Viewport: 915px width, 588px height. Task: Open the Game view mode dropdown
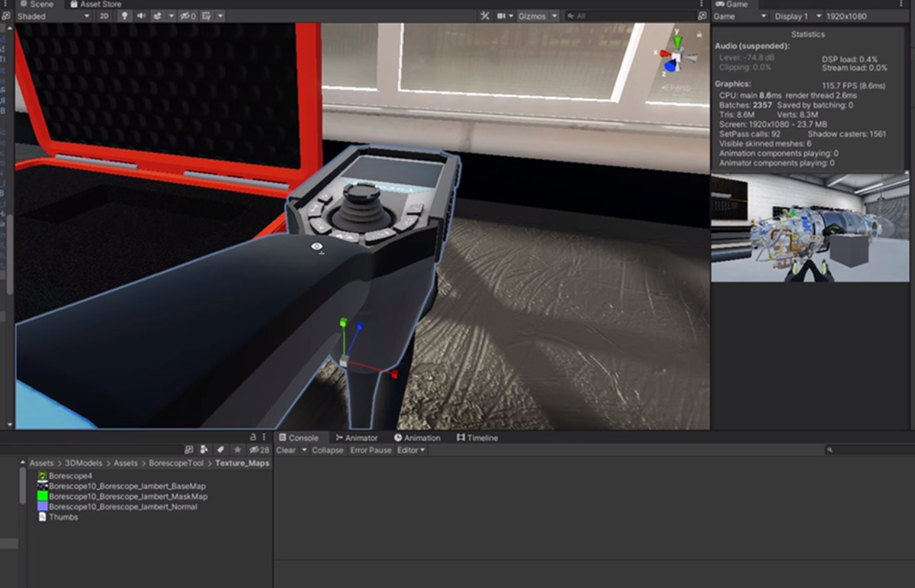740,16
